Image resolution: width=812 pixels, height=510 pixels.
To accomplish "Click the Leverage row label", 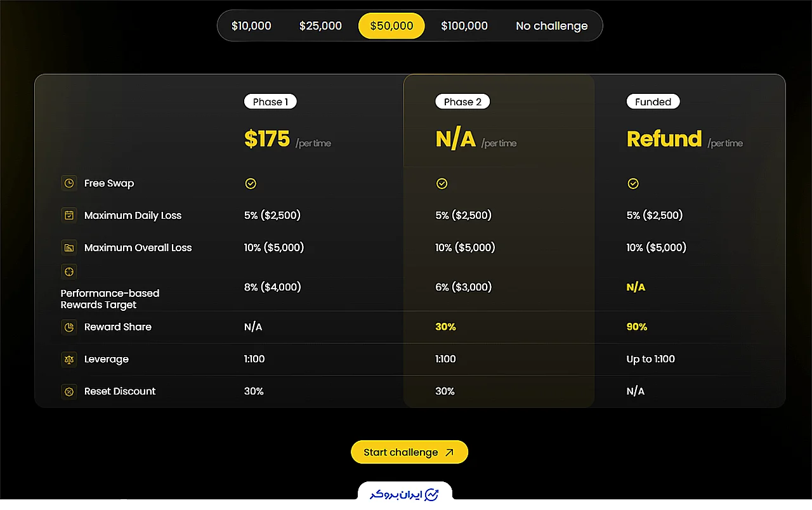I will click(x=107, y=359).
